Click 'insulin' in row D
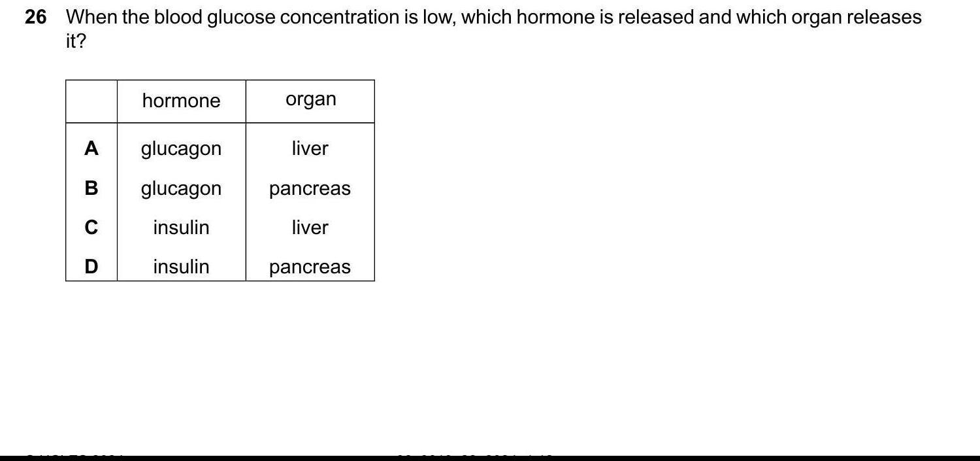This screenshot has width=980, height=461. pos(181,267)
